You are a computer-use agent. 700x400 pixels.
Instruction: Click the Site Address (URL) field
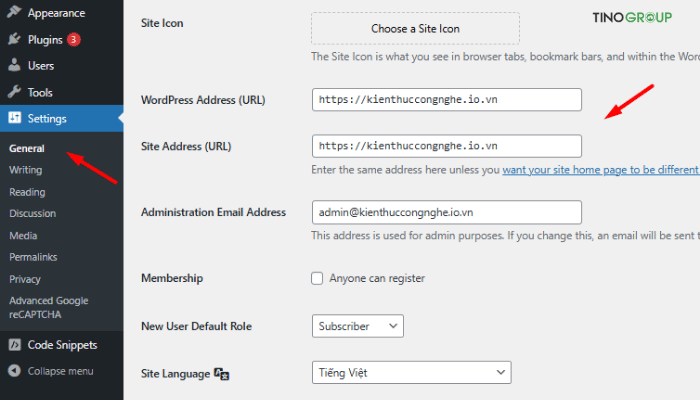pyautogui.click(x=446, y=146)
